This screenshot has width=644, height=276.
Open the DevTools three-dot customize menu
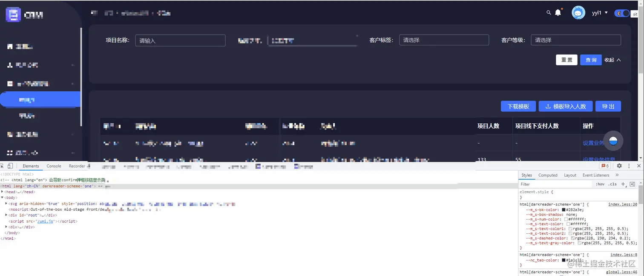[x=628, y=166]
